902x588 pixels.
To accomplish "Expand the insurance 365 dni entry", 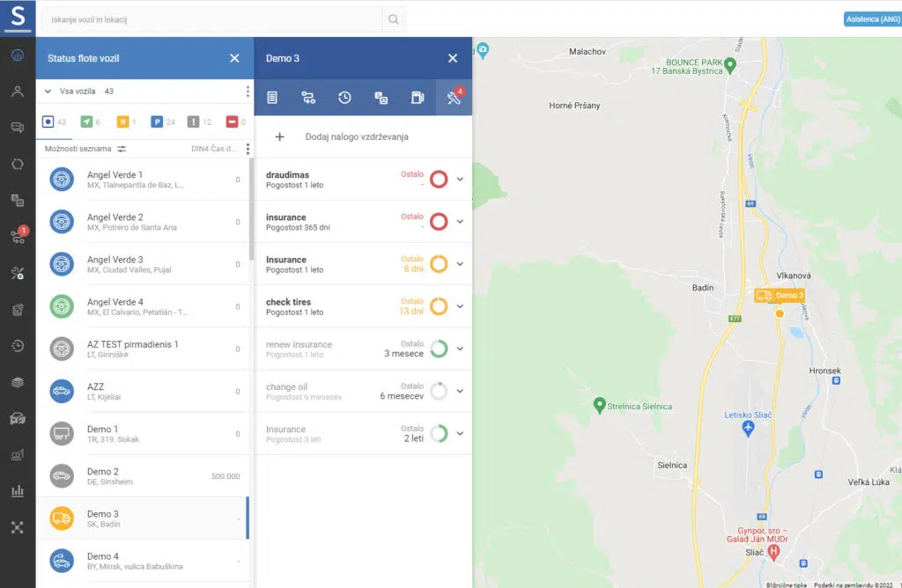I will [x=460, y=221].
